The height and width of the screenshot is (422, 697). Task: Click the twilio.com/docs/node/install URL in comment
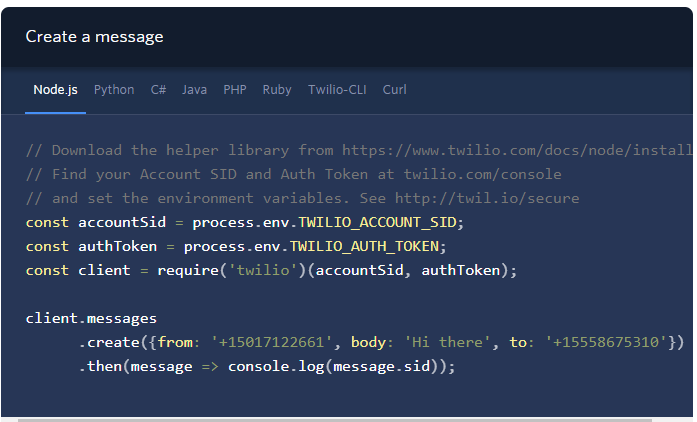tap(517, 150)
